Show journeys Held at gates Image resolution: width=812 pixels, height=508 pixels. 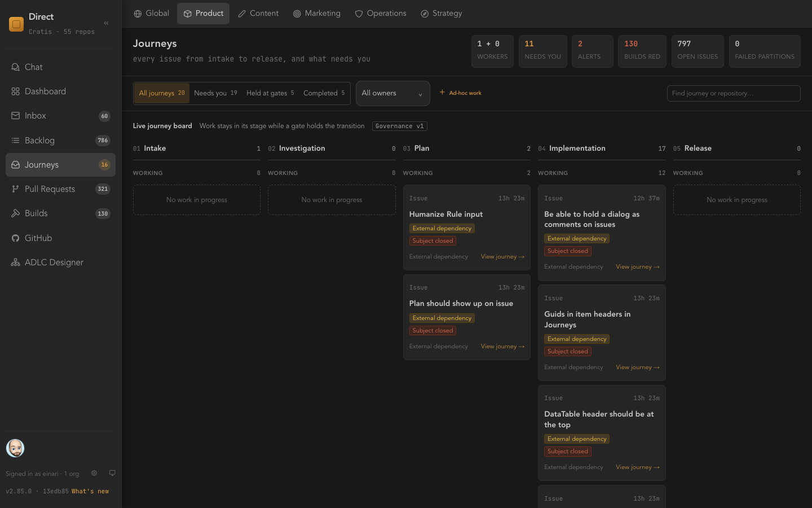(x=270, y=93)
